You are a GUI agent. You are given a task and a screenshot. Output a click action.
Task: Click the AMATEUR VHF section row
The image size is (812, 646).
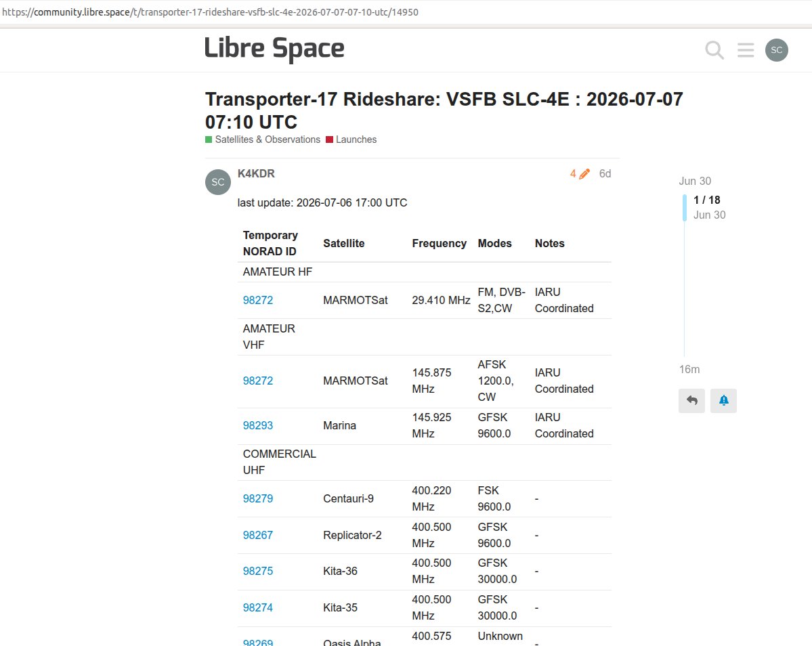424,337
